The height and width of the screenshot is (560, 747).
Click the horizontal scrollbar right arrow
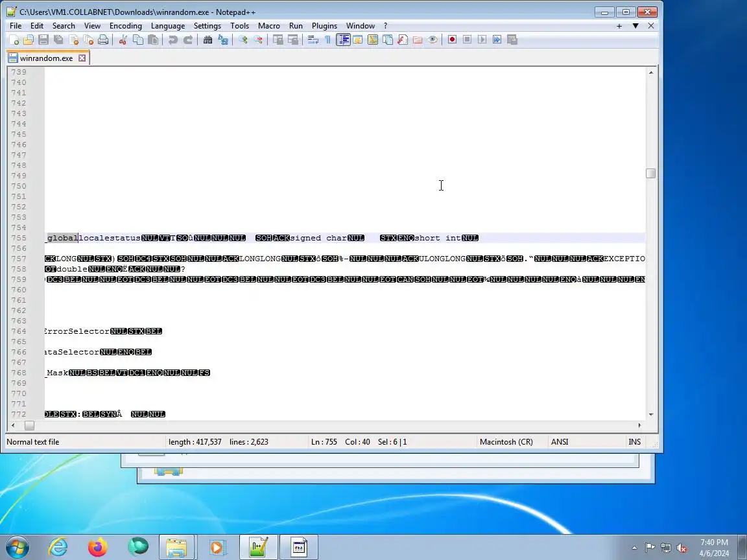[x=640, y=425]
